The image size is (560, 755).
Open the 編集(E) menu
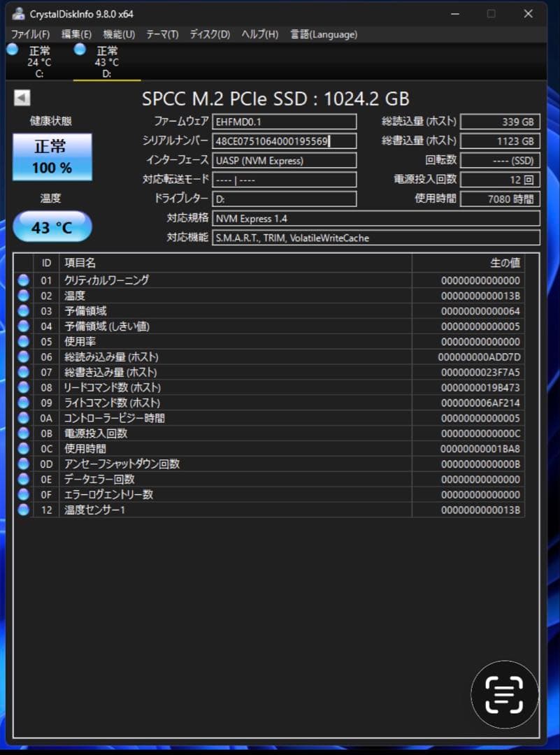tap(77, 34)
